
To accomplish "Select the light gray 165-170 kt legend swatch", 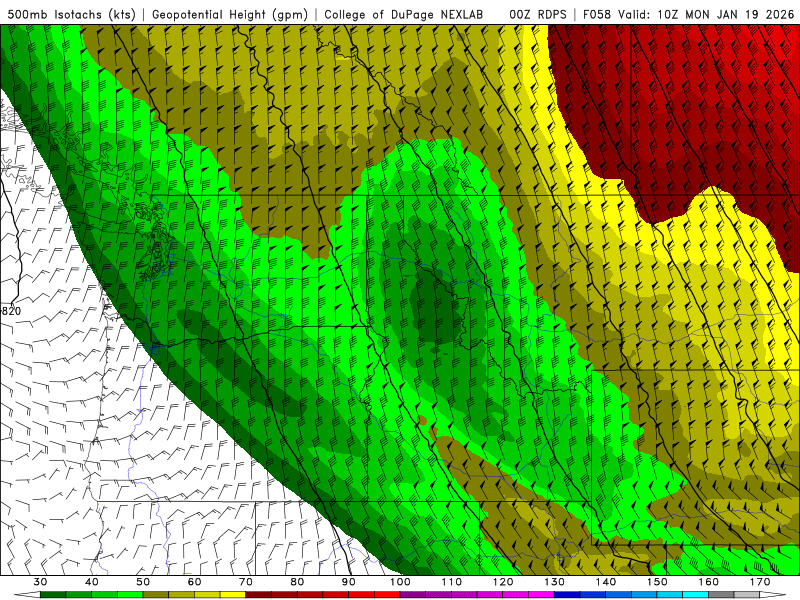I will pos(747,594).
